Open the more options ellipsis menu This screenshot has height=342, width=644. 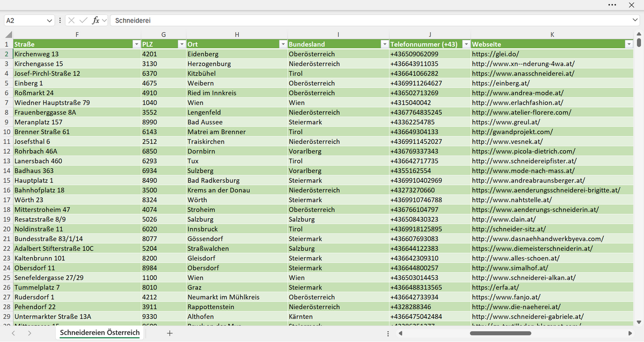612,5
